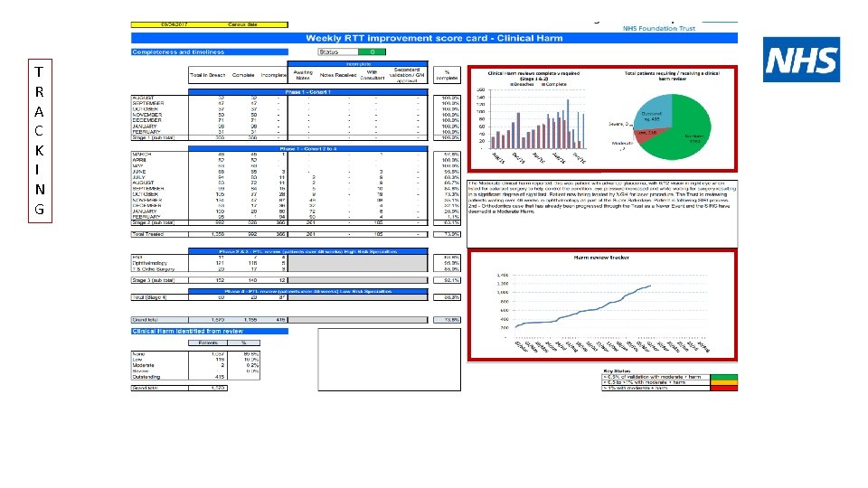Select the 'Phase 1 - Cohort 2 to 4' banner
The image size is (868, 488).
coord(307,149)
